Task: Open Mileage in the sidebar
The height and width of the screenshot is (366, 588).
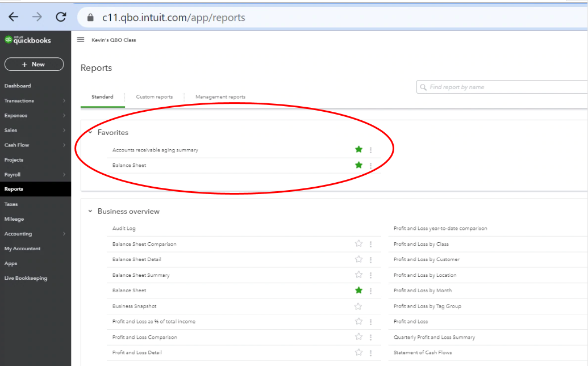Action: click(x=14, y=219)
